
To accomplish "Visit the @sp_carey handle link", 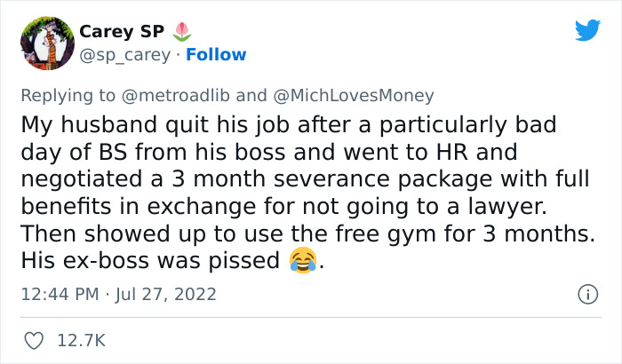I will click(x=123, y=55).
